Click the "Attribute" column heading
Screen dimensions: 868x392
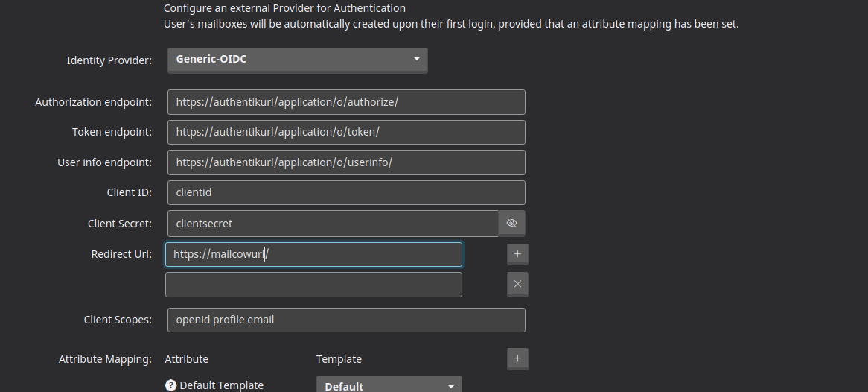pos(186,359)
